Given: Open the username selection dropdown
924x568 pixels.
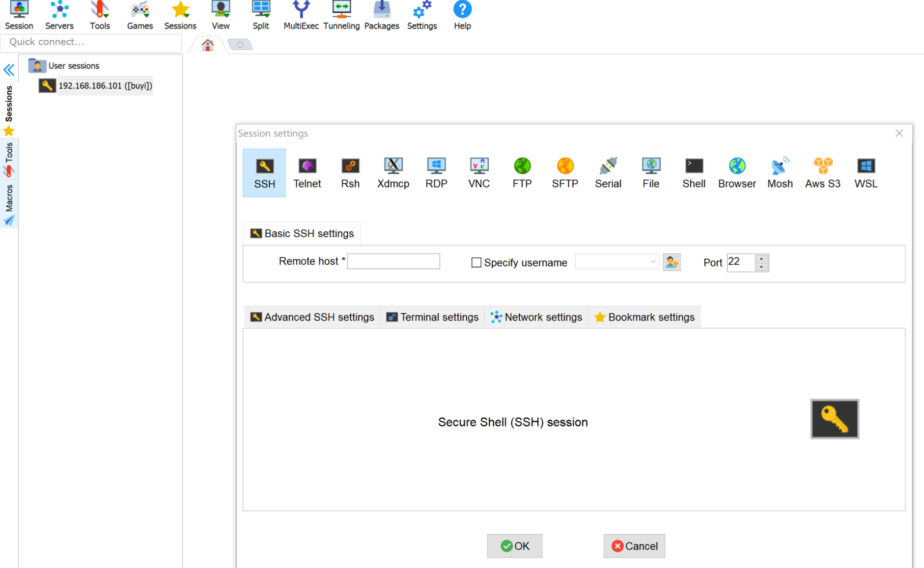Looking at the screenshot, I should tap(652, 262).
